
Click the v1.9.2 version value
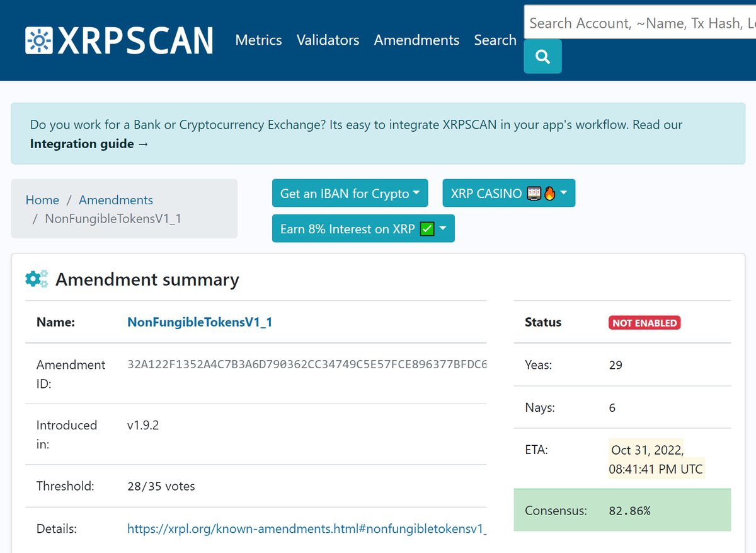tap(143, 426)
